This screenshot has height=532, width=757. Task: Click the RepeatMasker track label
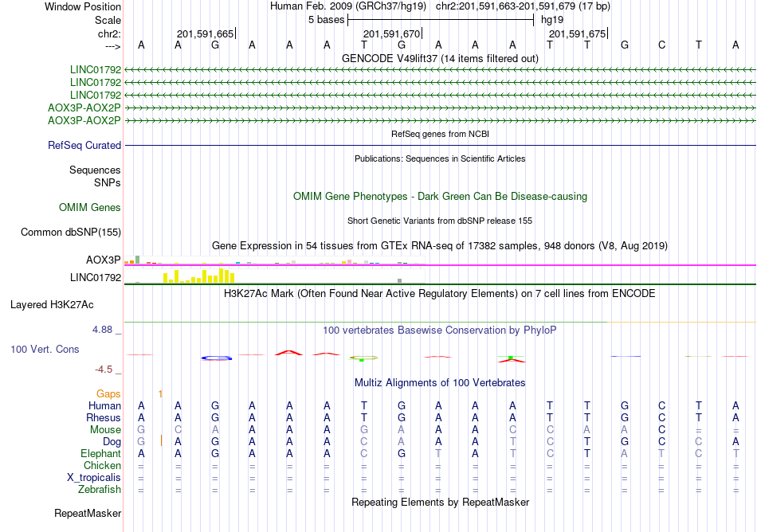coord(88,513)
